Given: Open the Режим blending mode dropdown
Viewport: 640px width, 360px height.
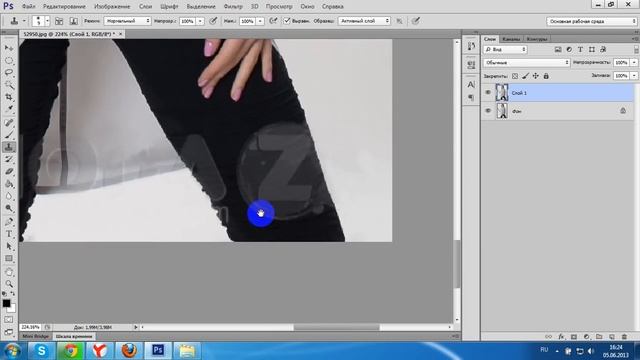Looking at the screenshot, I should (x=127, y=21).
